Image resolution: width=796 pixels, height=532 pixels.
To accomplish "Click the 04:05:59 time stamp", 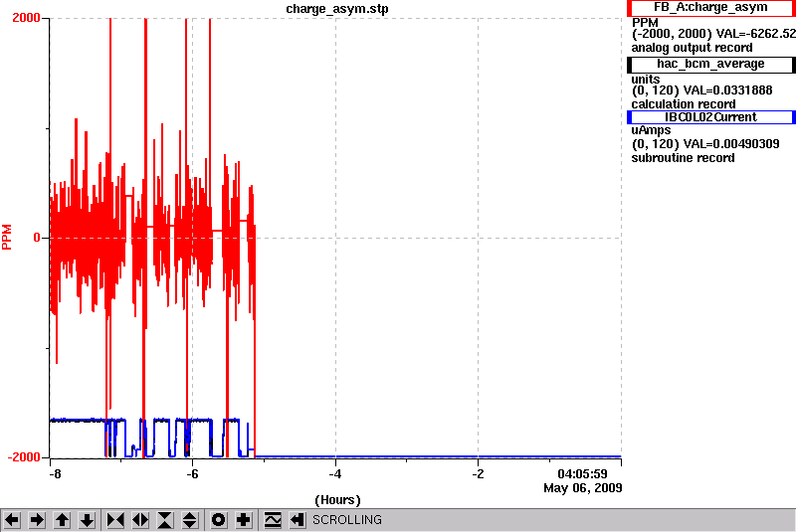I will pos(582,474).
